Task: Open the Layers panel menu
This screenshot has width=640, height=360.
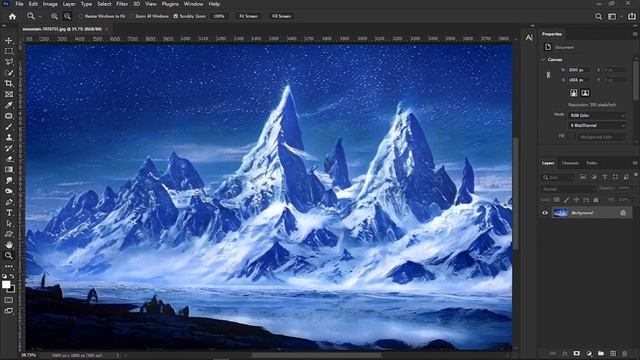Action: point(635,163)
